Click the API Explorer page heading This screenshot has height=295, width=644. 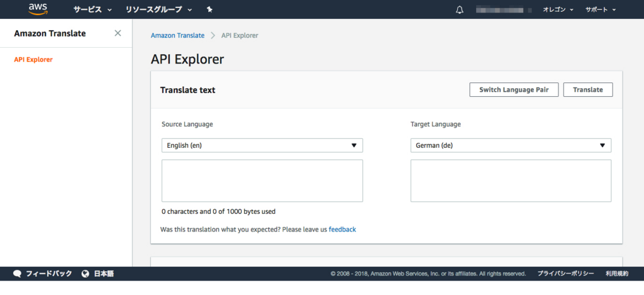187,59
